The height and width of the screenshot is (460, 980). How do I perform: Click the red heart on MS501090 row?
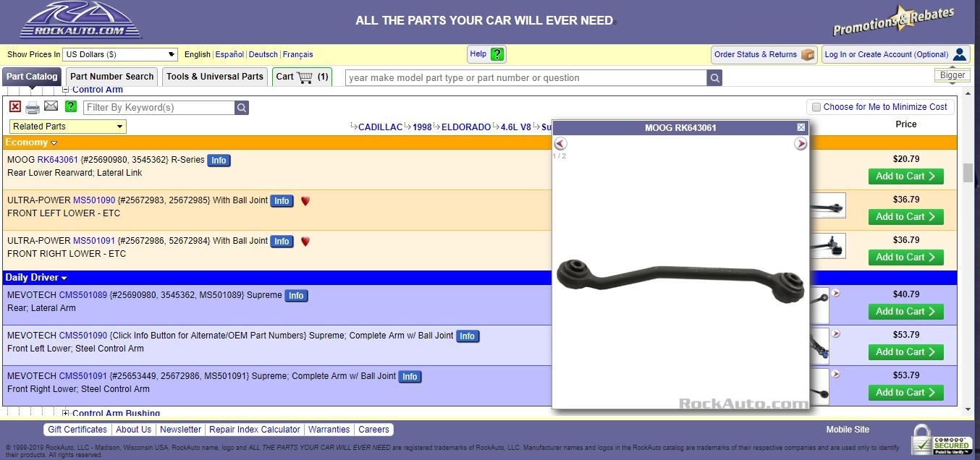pyautogui.click(x=305, y=201)
